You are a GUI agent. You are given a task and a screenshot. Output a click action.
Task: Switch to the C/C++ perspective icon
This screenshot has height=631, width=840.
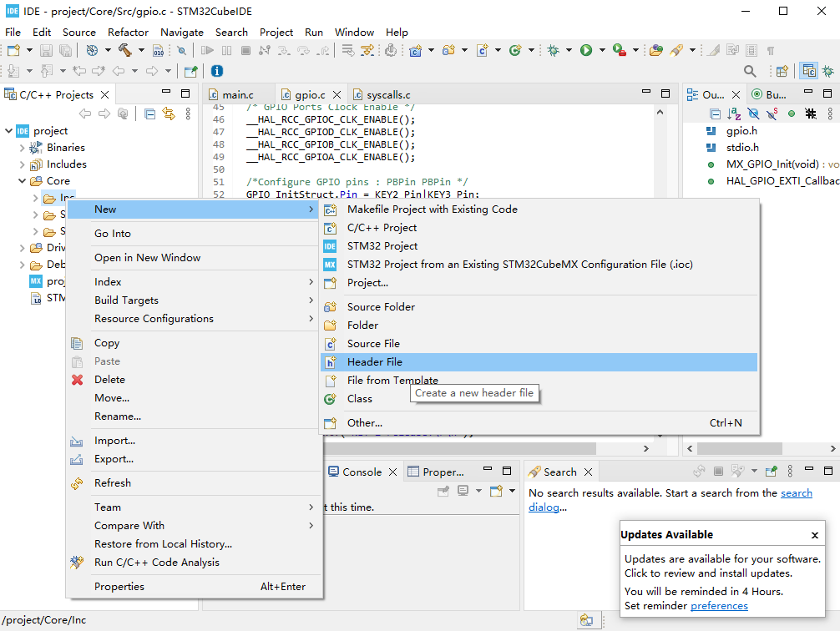[808, 71]
